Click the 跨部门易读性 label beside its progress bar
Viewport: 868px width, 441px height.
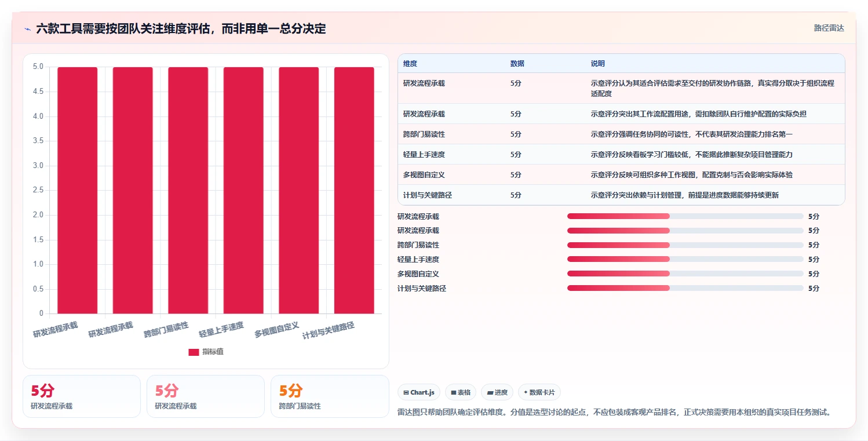[418, 245]
